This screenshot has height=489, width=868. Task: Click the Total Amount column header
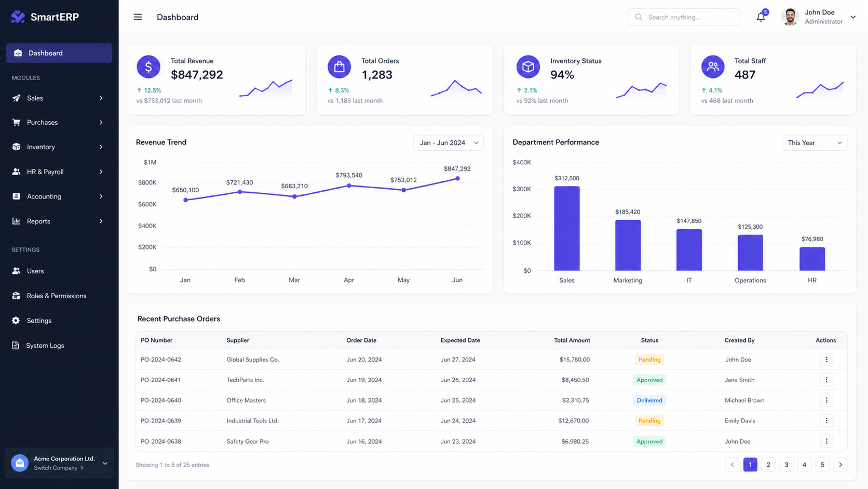coord(572,340)
